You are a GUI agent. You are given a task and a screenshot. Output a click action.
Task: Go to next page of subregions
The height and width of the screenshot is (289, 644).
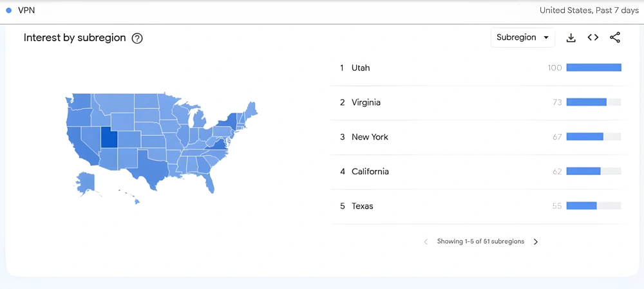click(536, 242)
